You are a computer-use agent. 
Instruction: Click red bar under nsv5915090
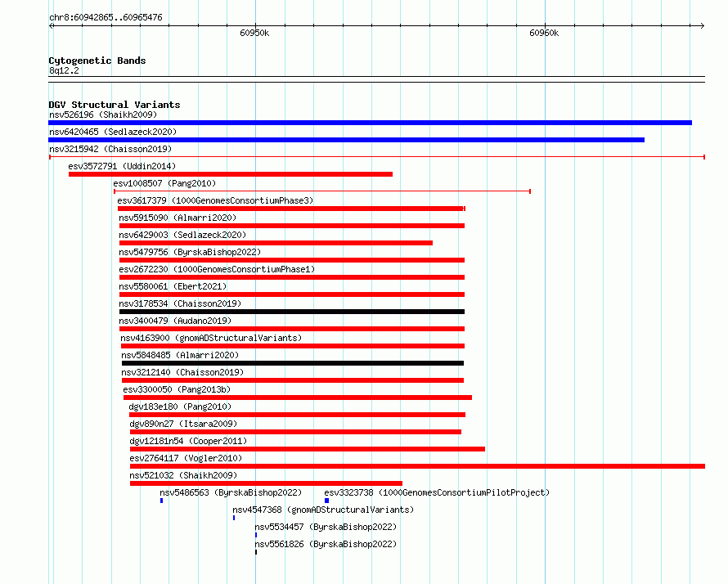tap(292, 226)
